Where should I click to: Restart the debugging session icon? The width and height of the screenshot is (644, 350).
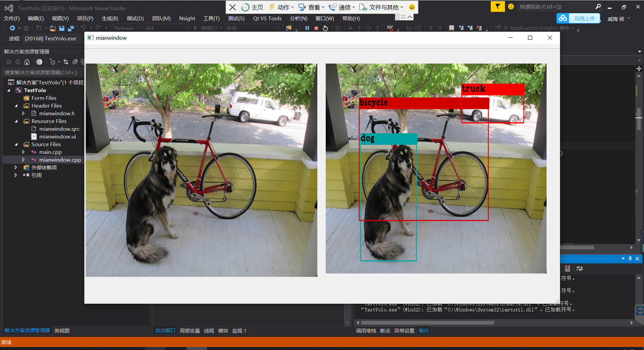coord(326,28)
